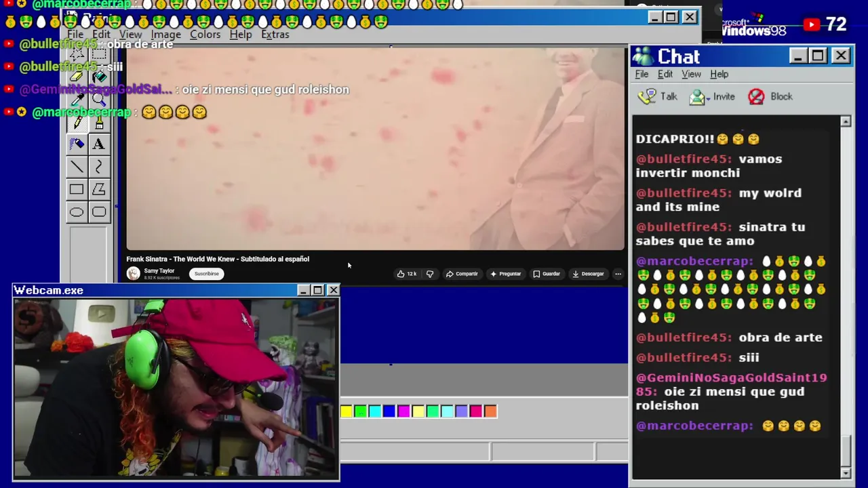The image size is (868, 488).
Task: Pick the orange palette swatch
Action: coord(490,411)
